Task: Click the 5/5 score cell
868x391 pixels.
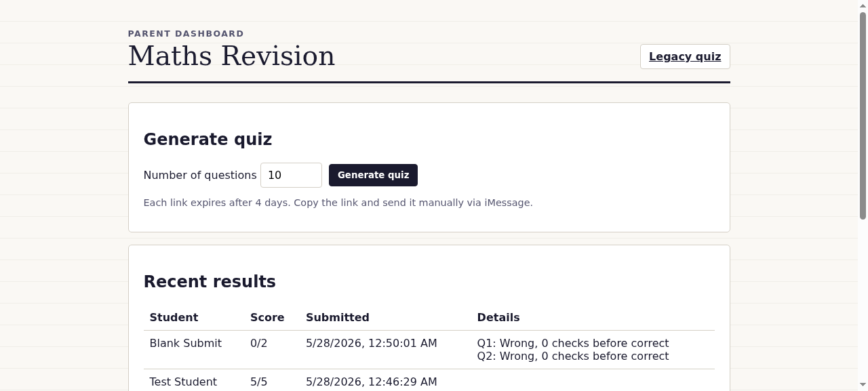Action: click(259, 382)
